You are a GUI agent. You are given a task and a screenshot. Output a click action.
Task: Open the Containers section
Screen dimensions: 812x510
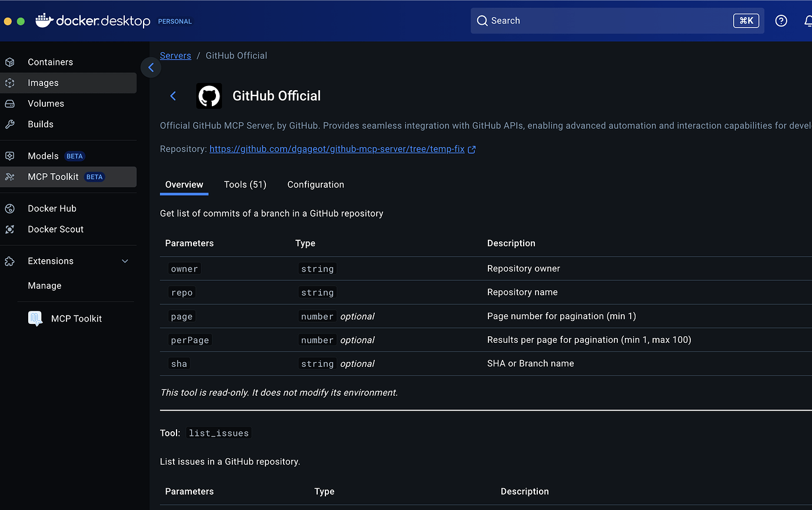click(x=50, y=62)
